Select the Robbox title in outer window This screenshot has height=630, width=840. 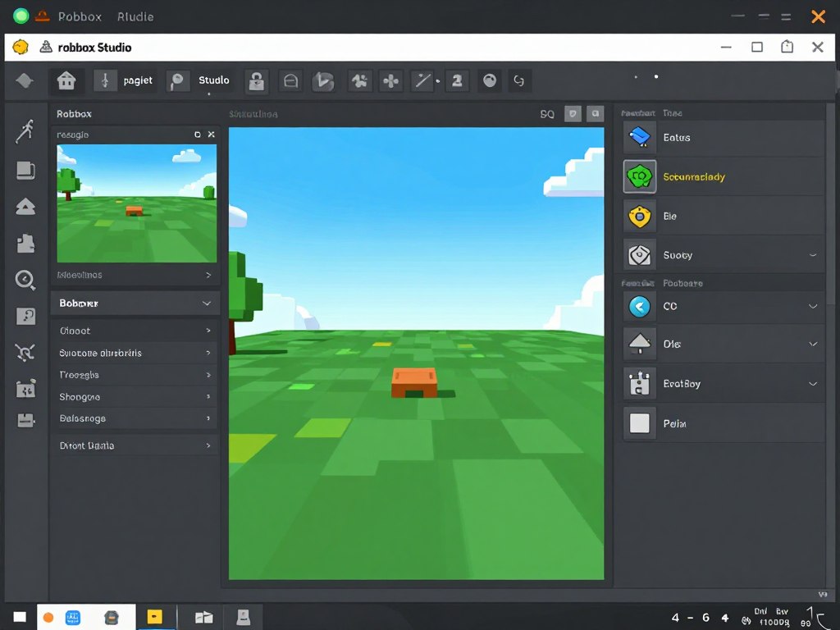(80, 16)
